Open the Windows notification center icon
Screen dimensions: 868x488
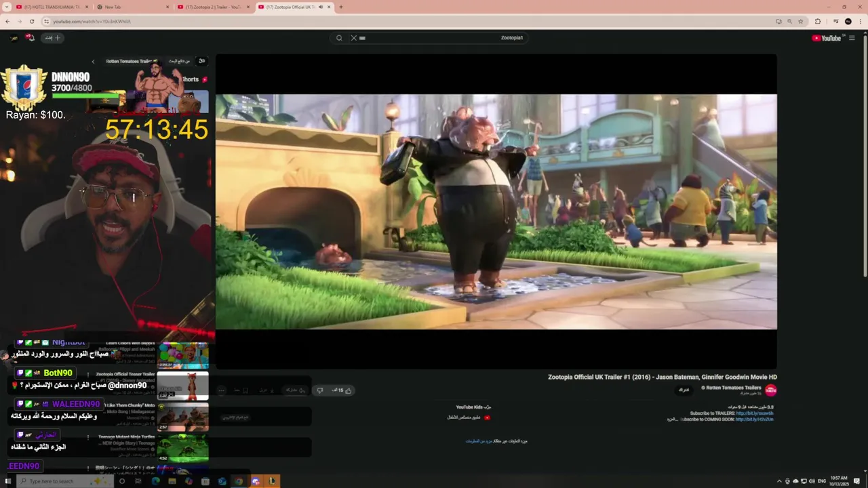pos(858,481)
